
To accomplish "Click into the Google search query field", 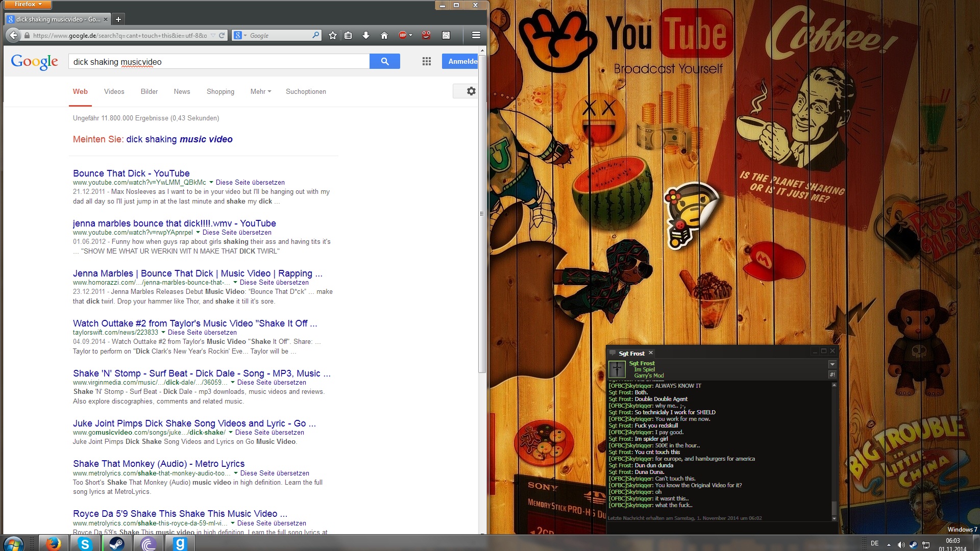I will click(218, 61).
